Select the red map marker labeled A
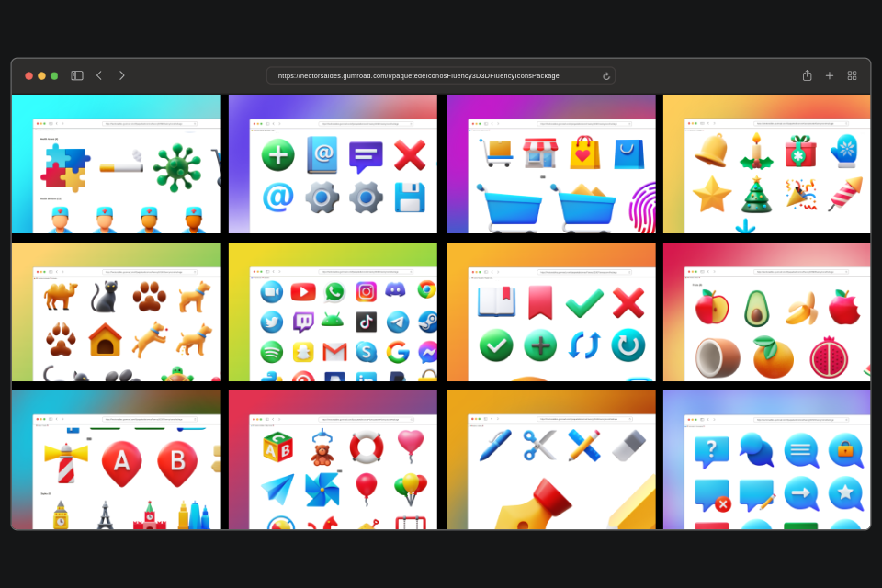The height and width of the screenshot is (588, 882). [121, 463]
